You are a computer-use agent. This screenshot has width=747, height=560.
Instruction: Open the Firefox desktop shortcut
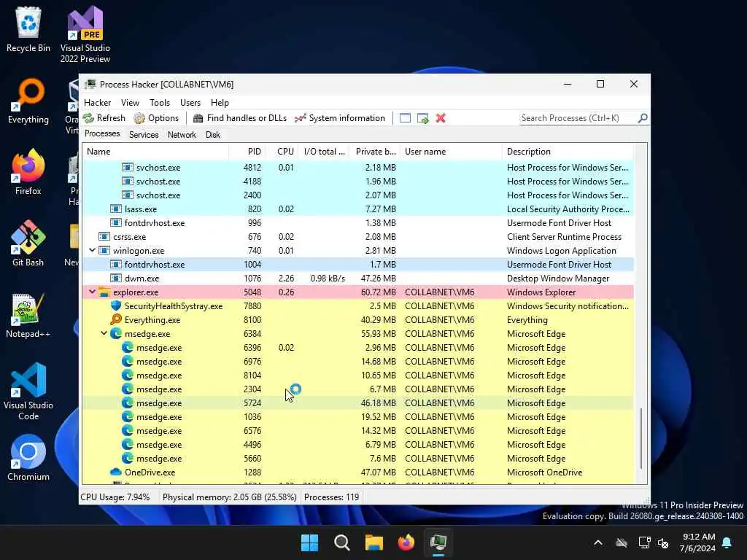(28, 172)
